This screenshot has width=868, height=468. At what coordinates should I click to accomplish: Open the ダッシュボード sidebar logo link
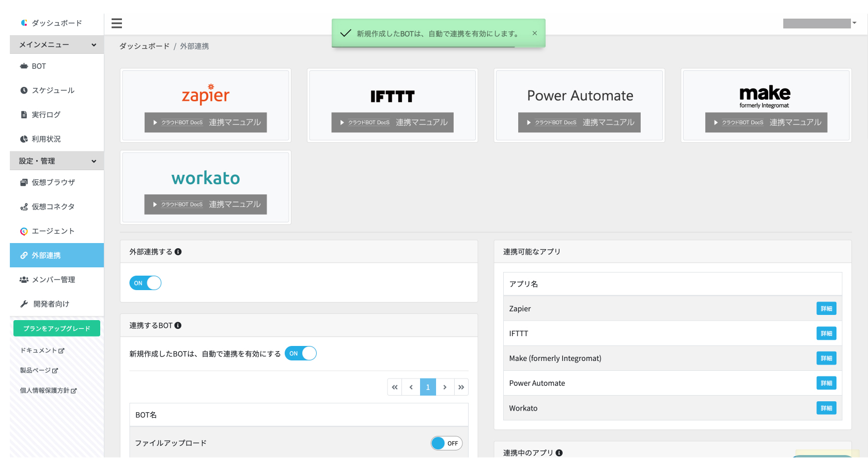pyautogui.click(x=51, y=23)
